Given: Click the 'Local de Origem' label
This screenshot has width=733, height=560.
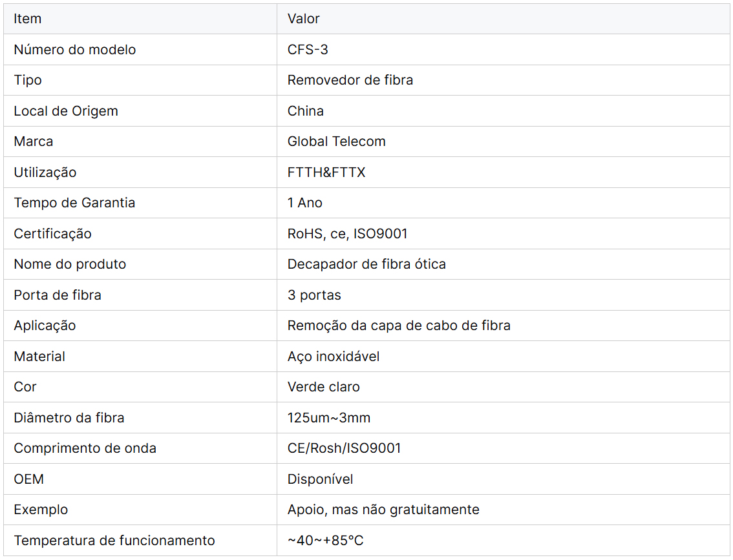Looking at the screenshot, I should click(x=66, y=111).
